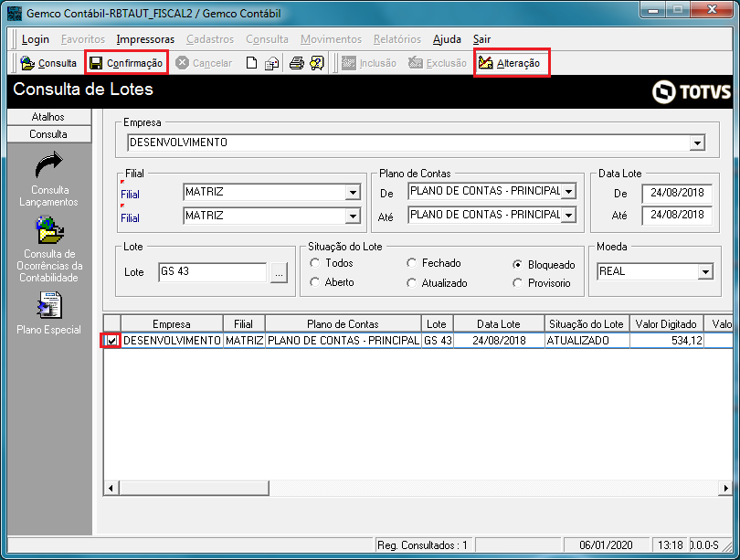Image resolution: width=740 pixels, height=560 pixels.
Task: Click the printer icon
Action: point(296,63)
